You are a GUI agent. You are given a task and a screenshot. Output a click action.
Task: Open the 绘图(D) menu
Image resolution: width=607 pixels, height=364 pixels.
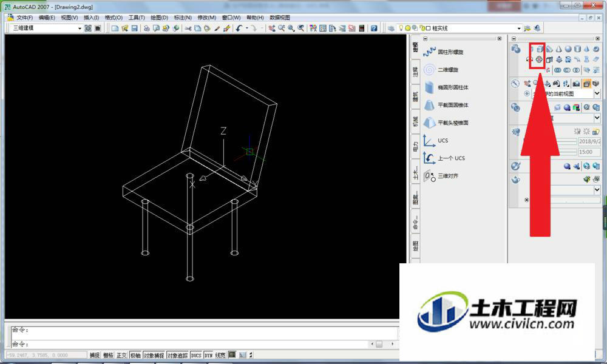coord(159,18)
